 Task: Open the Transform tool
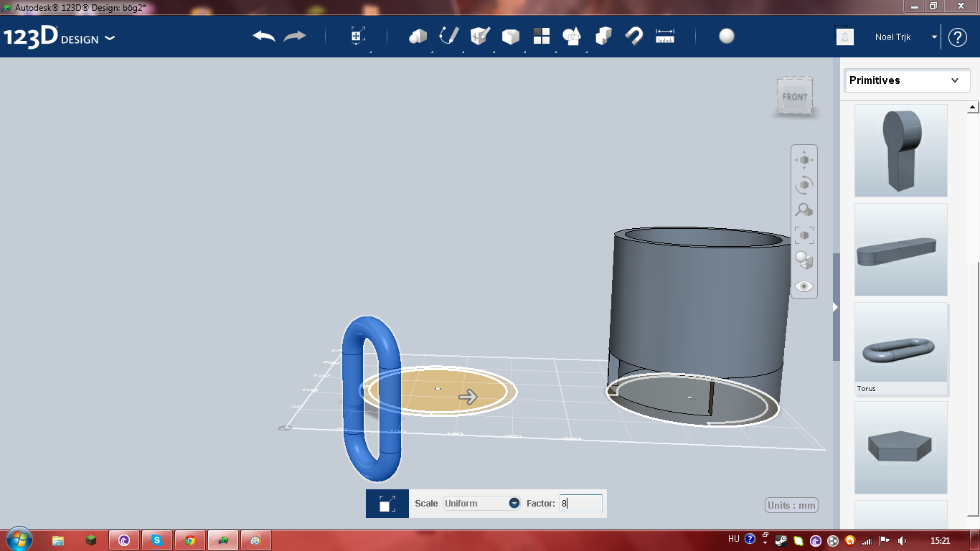coord(358,37)
